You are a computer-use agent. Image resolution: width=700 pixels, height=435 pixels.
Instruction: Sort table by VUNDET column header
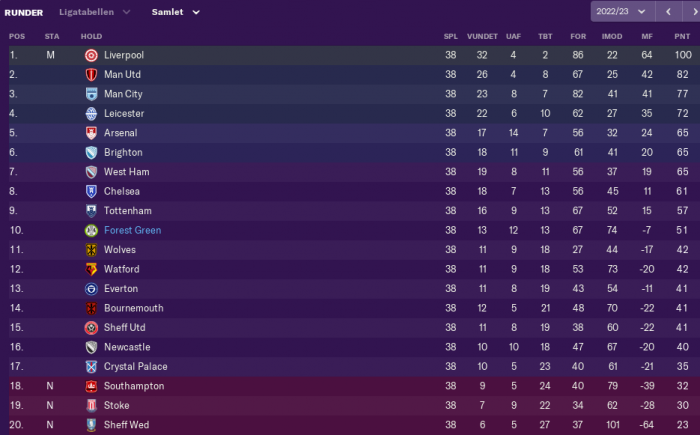click(x=482, y=36)
